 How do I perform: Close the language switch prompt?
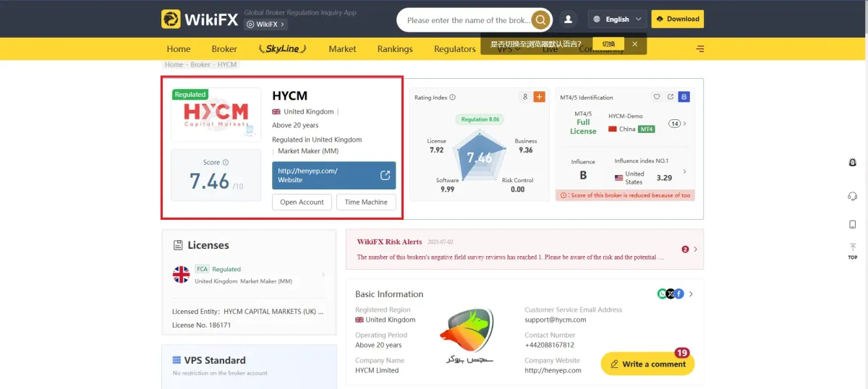634,44
